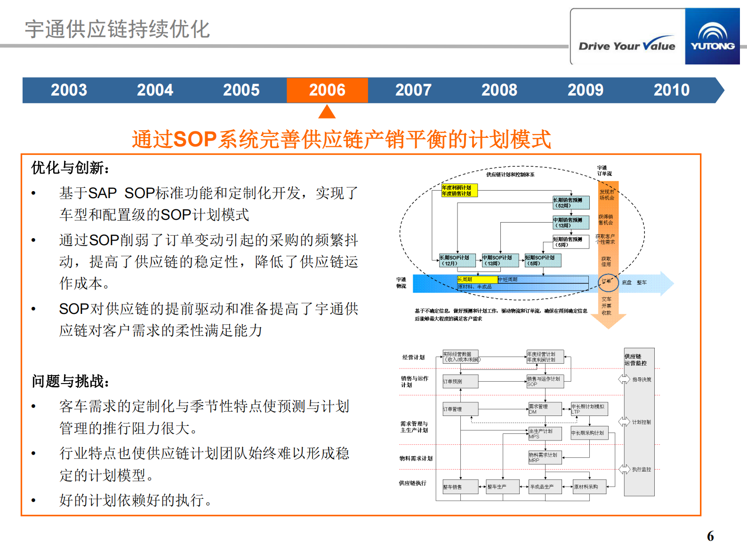Click the bullet starting SOP对供应链的提前驱动
747x560 pixels.
[x=209, y=320]
